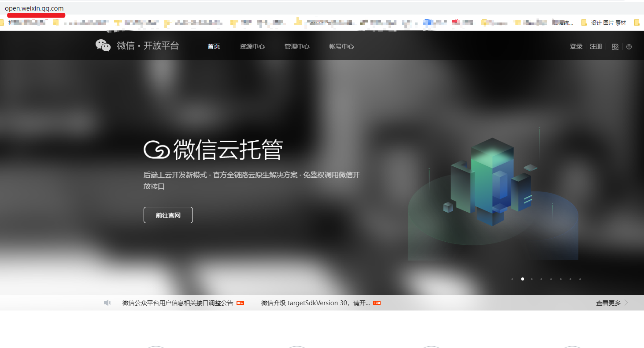Click the speaker announcement icon
644x348 pixels.
[x=107, y=303]
